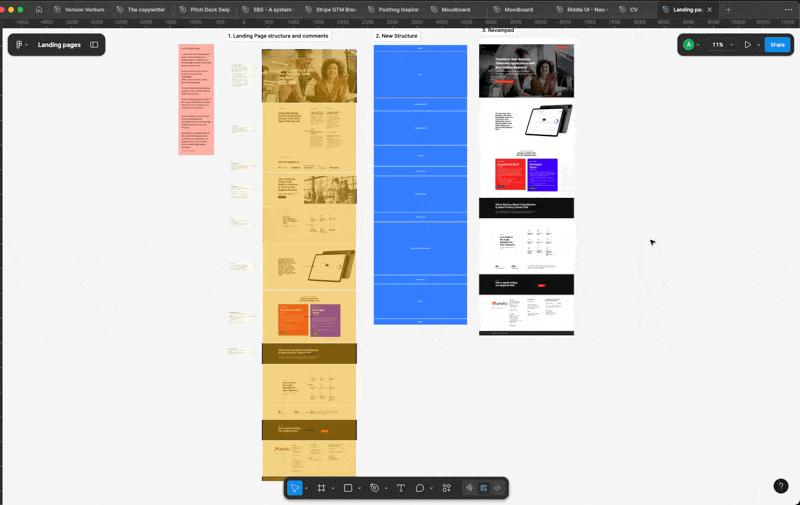Select the blue-violet card in Revamped design
Viewport: 800px width, 505px height.
[542, 174]
